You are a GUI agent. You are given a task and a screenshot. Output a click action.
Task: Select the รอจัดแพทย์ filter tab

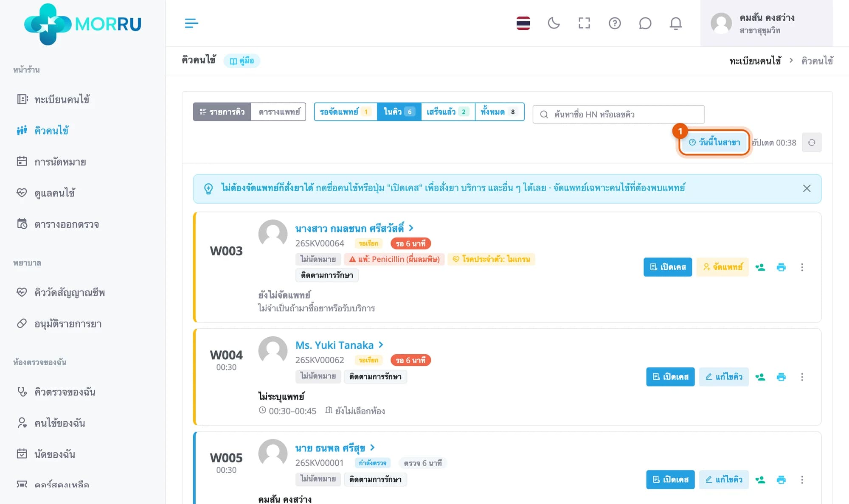pyautogui.click(x=346, y=112)
